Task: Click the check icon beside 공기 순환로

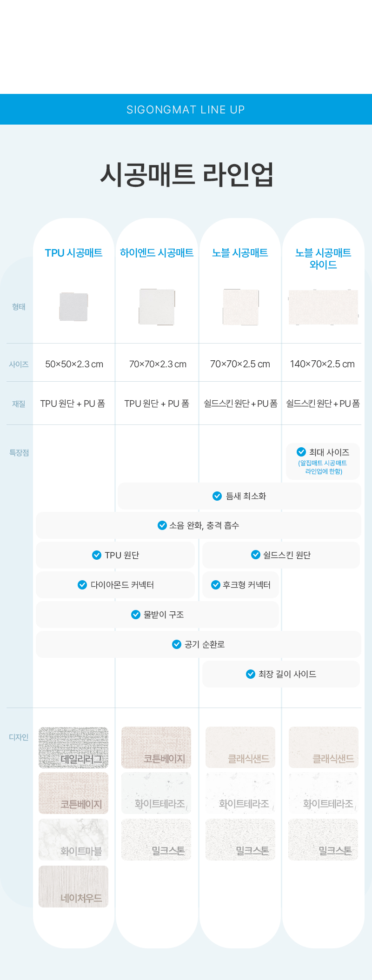Action: coord(177,644)
